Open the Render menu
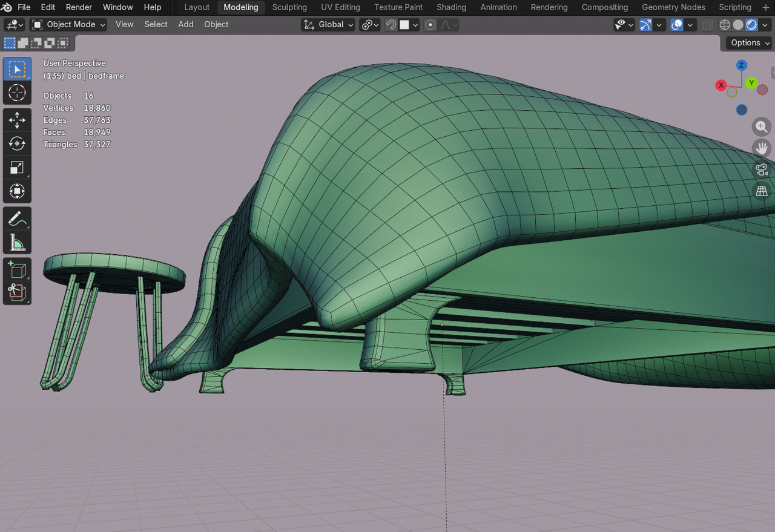The image size is (775, 532). [x=79, y=7]
